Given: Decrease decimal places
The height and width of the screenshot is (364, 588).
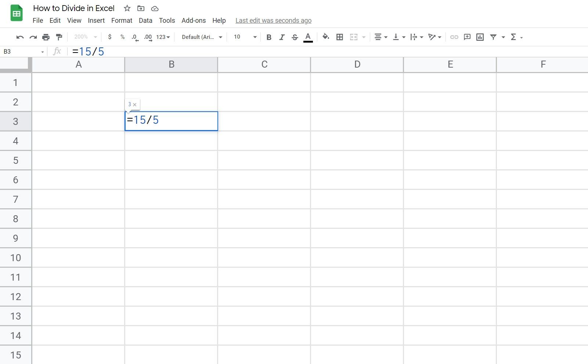Looking at the screenshot, I should (x=135, y=37).
